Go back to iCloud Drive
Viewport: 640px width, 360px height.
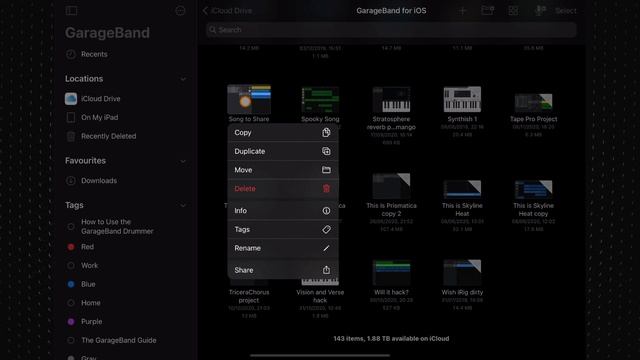click(x=227, y=11)
